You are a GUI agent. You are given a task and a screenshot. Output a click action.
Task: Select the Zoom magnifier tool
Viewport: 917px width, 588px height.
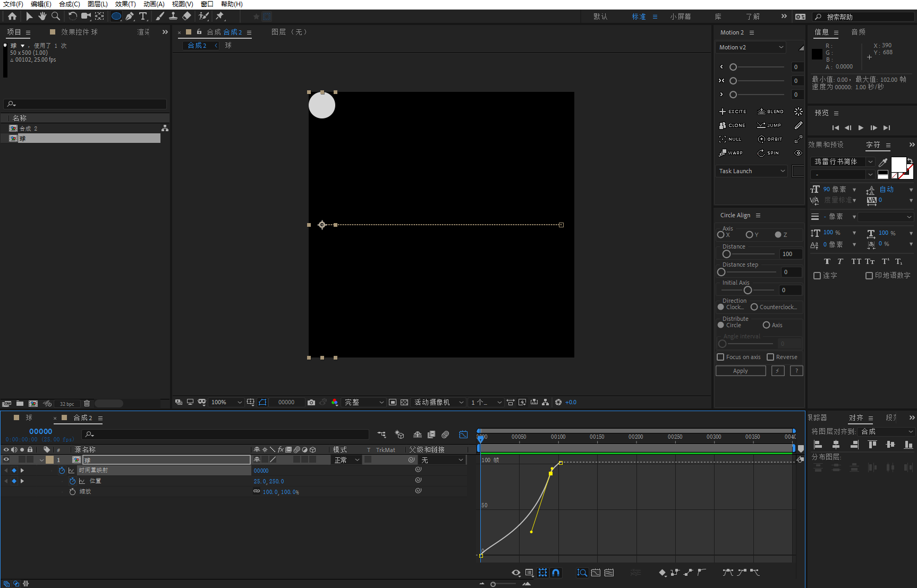[56, 16]
